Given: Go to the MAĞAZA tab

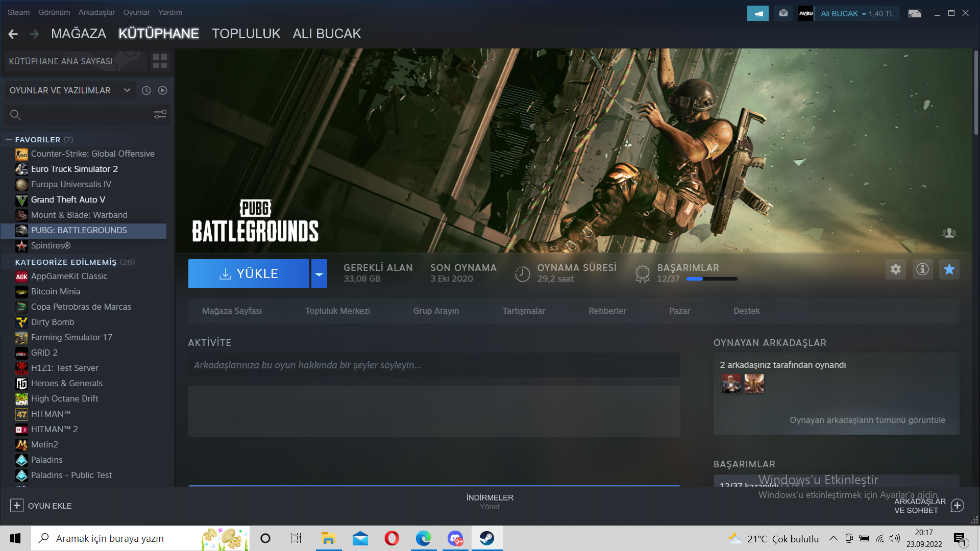Looking at the screenshot, I should point(79,34).
